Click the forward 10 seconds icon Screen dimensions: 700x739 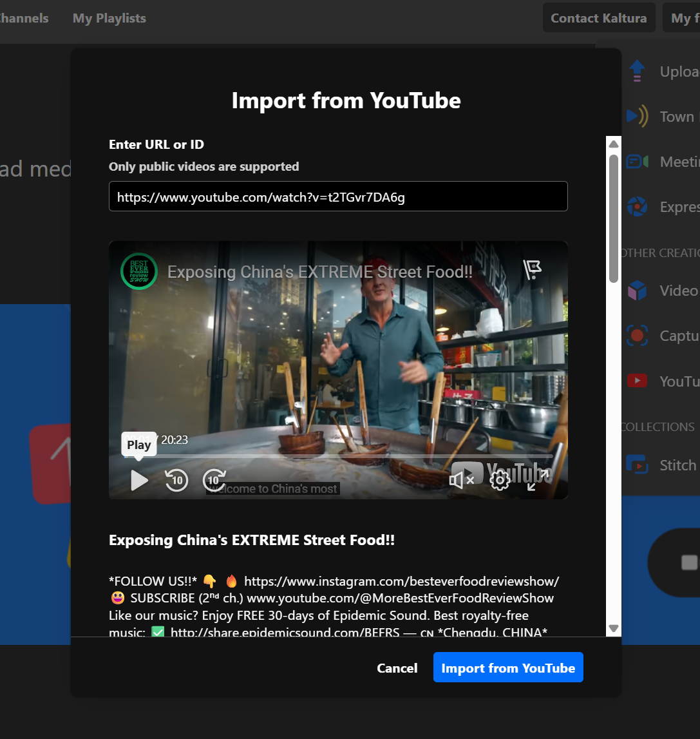214,480
